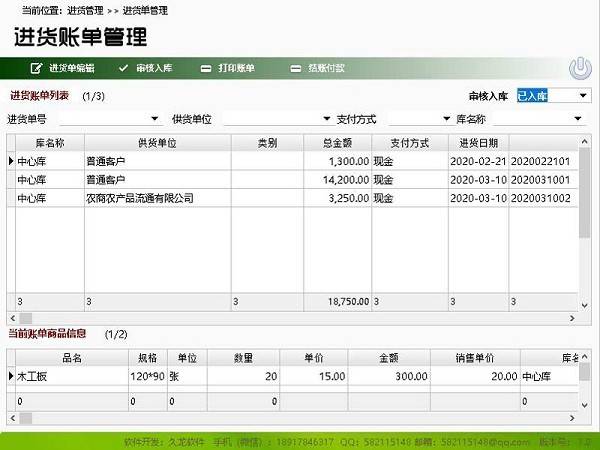
Task: Click the 打印账单 print toolbar button
Action: tap(228, 68)
